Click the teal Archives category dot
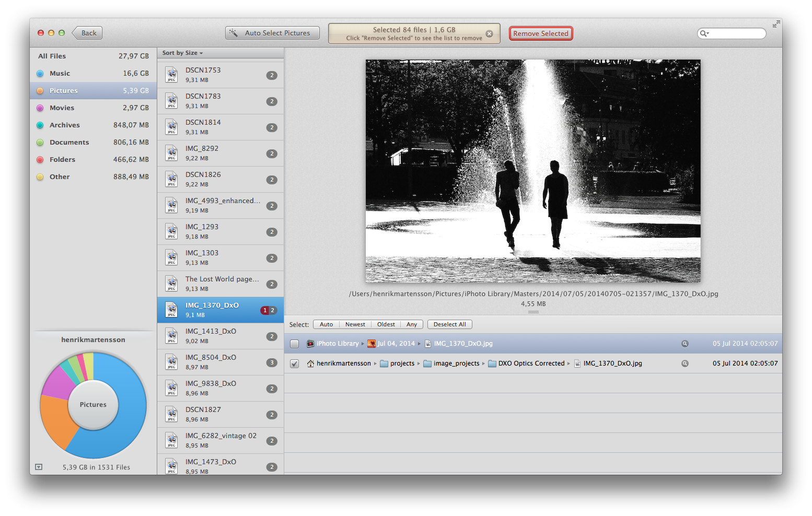812x516 pixels. click(x=40, y=125)
